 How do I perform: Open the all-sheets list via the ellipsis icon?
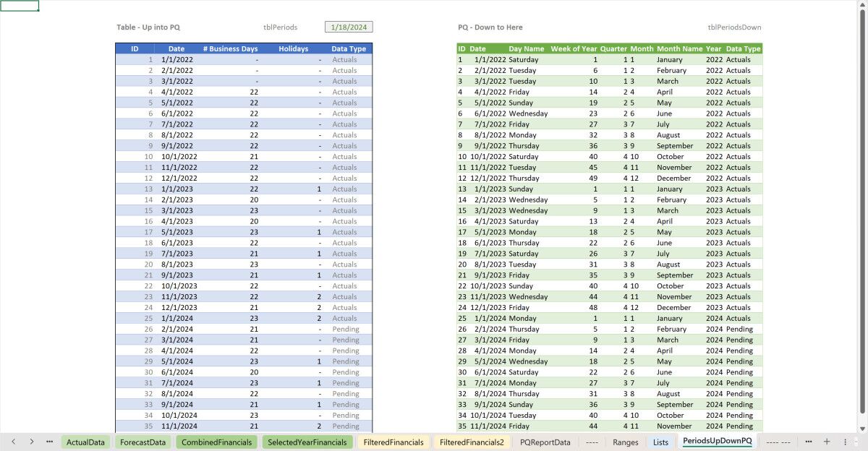pyautogui.click(x=49, y=442)
